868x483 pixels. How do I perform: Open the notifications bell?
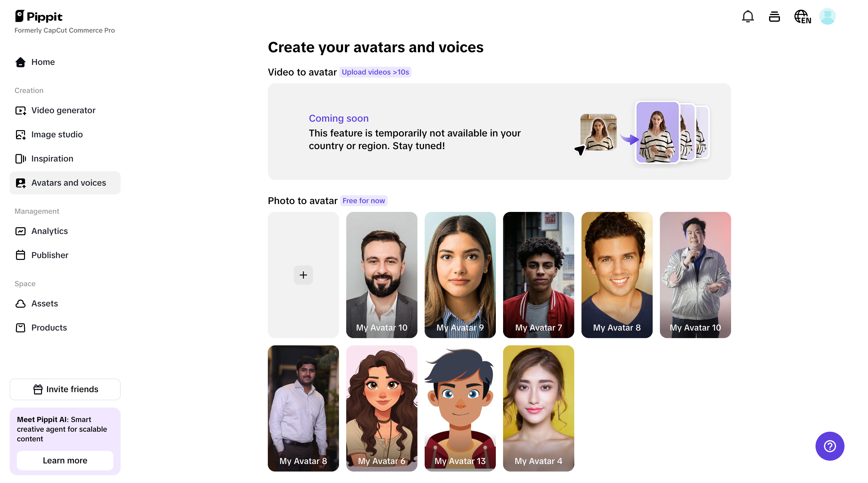747,16
